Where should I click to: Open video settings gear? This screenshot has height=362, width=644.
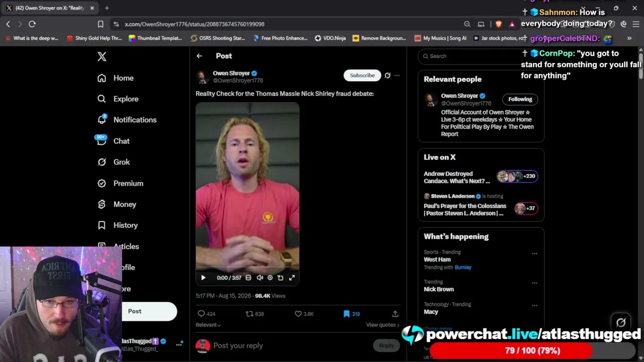click(x=270, y=278)
